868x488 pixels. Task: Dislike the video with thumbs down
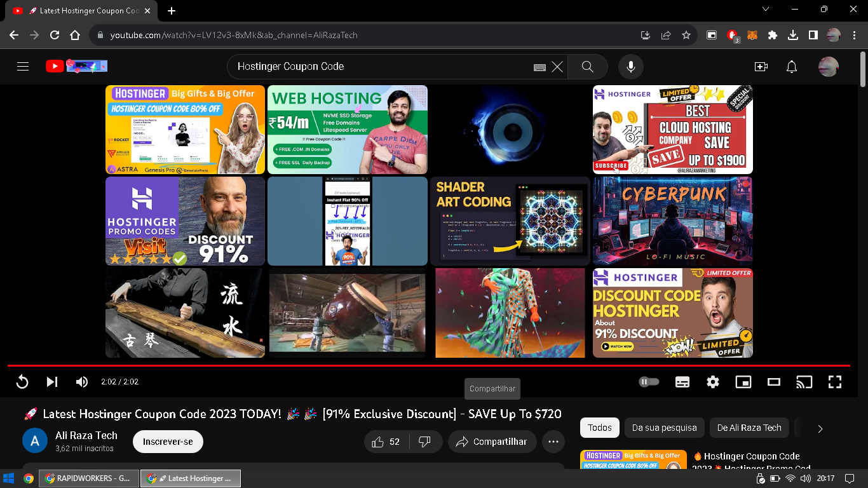tap(425, 442)
